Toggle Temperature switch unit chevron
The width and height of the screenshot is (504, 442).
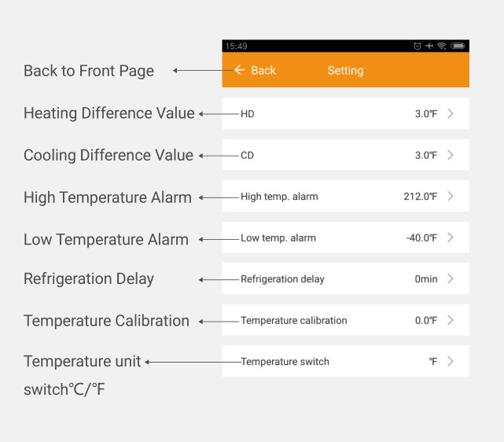coord(451,361)
